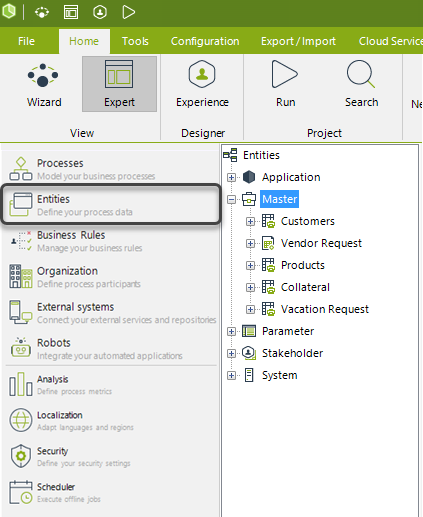Open the Security settings module
This screenshot has width=423, height=517.
pyautogui.click(x=110, y=456)
